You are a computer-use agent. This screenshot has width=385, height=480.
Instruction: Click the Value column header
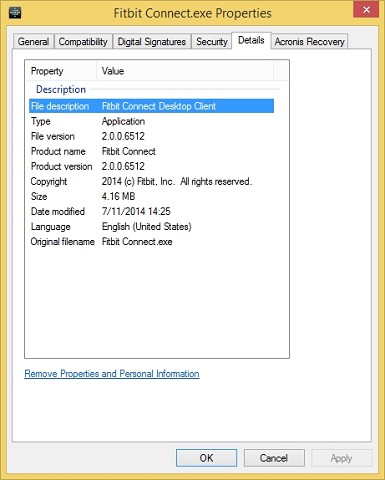point(185,71)
